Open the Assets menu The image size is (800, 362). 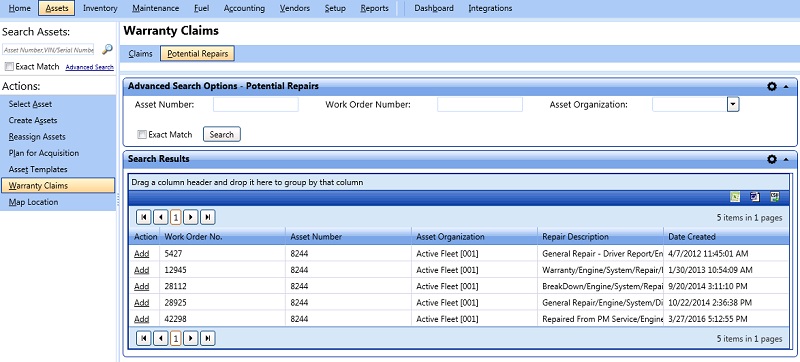point(57,8)
